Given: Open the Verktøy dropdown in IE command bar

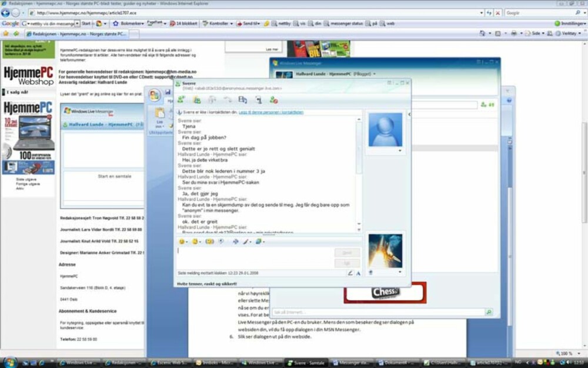Looking at the screenshot, I should pos(569,34).
